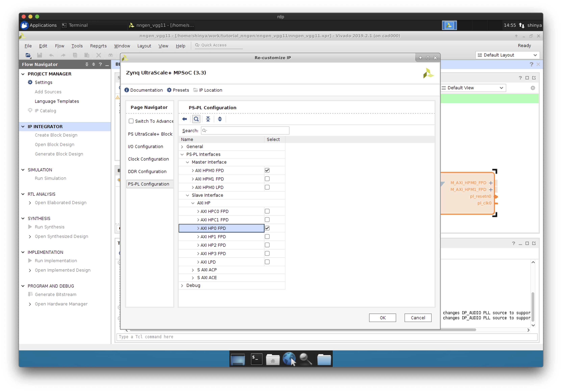
Task: Click the Cancel button
Action: coord(418,317)
